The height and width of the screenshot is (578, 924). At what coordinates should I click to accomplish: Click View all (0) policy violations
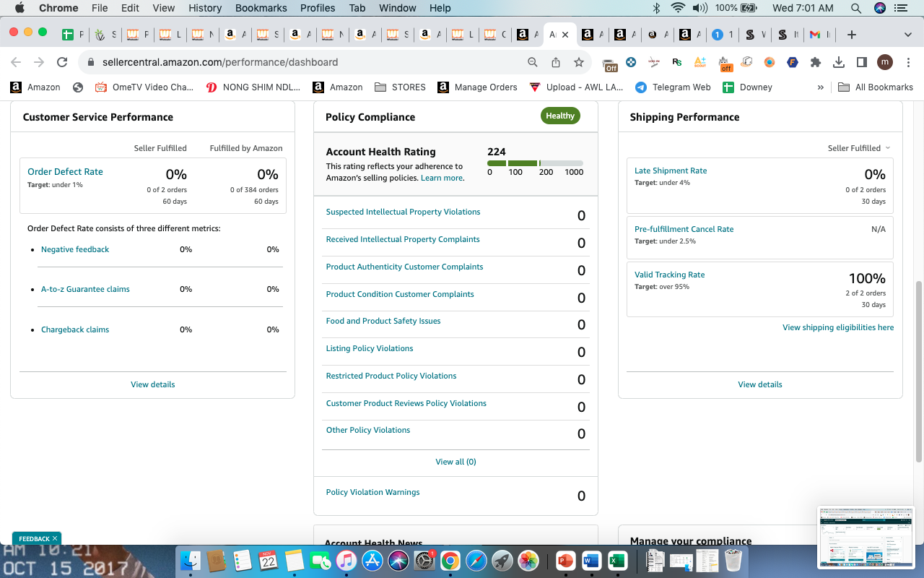[456, 462]
